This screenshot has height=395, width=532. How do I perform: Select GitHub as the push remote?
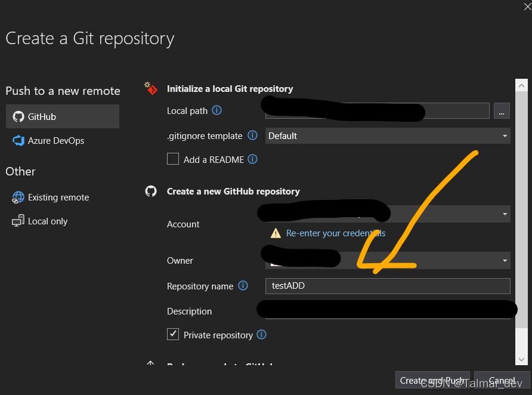pyautogui.click(x=63, y=116)
